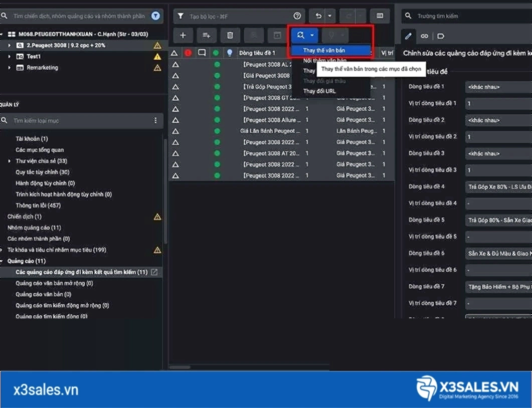Select the link chain tab icon

tap(424, 36)
